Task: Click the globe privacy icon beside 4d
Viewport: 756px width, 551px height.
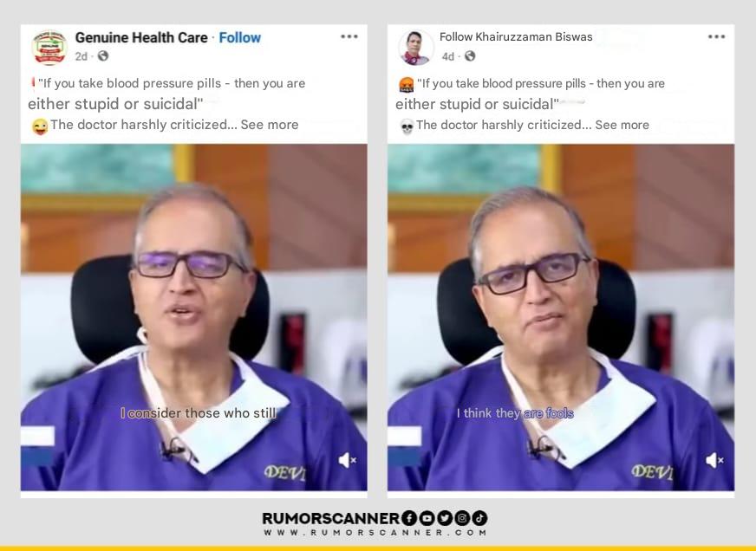Action: tap(470, 56)
